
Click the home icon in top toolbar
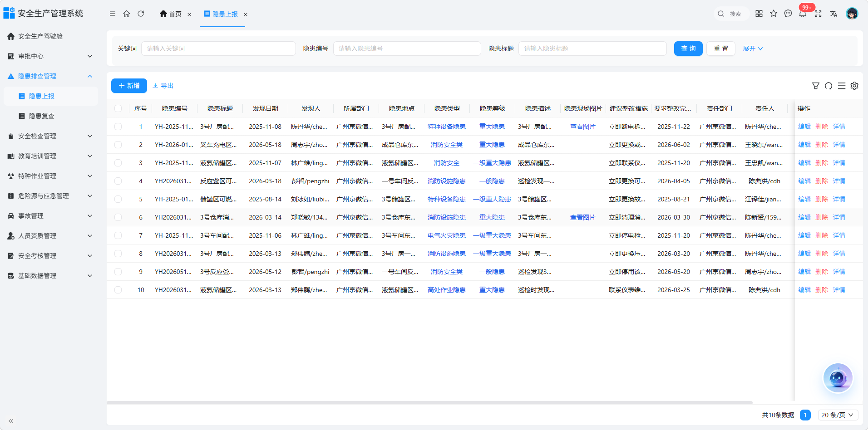point(127,14)
